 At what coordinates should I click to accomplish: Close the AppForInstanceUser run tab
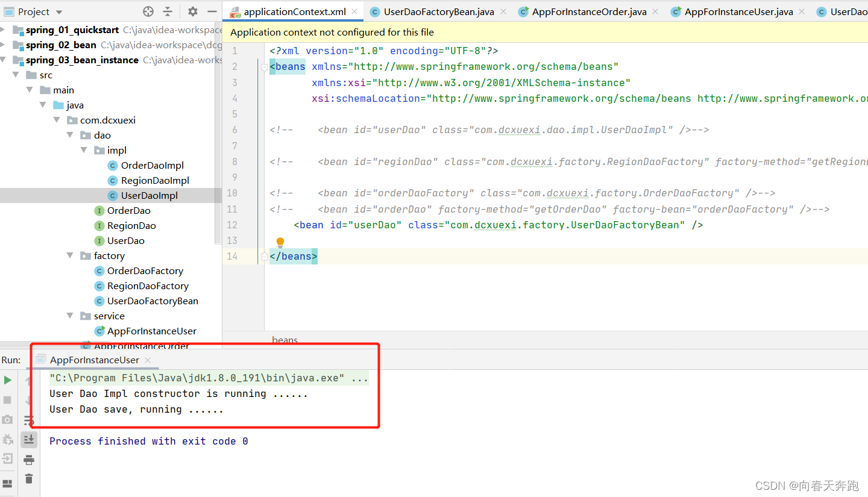click(x=148, y=360)
